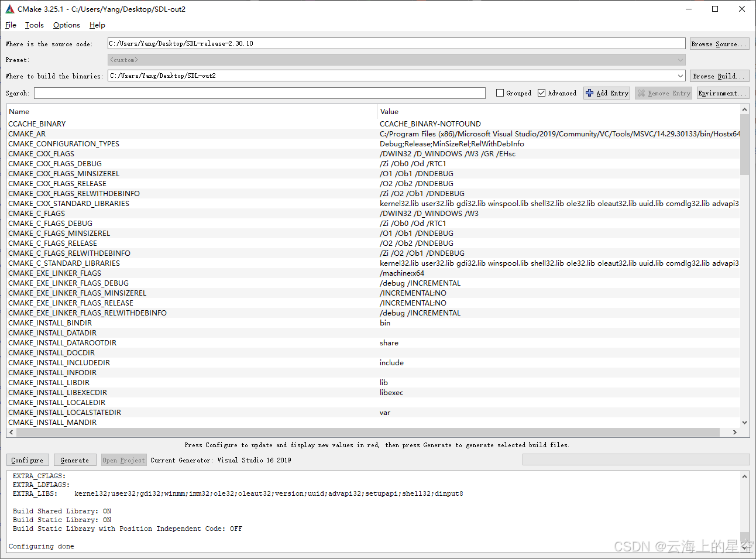Image resolution: width=756 pixels, height=559 pixels.
Task: Select CMAKE_CXX_FLAGS_RELEASE entry
Action: point(57,183)
